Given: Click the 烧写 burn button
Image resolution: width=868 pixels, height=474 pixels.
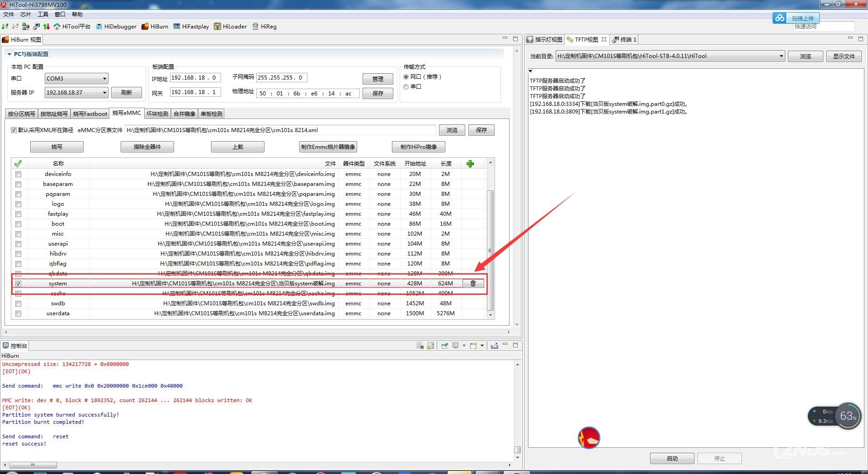Looking at the screenshot, I should [57, 147].
